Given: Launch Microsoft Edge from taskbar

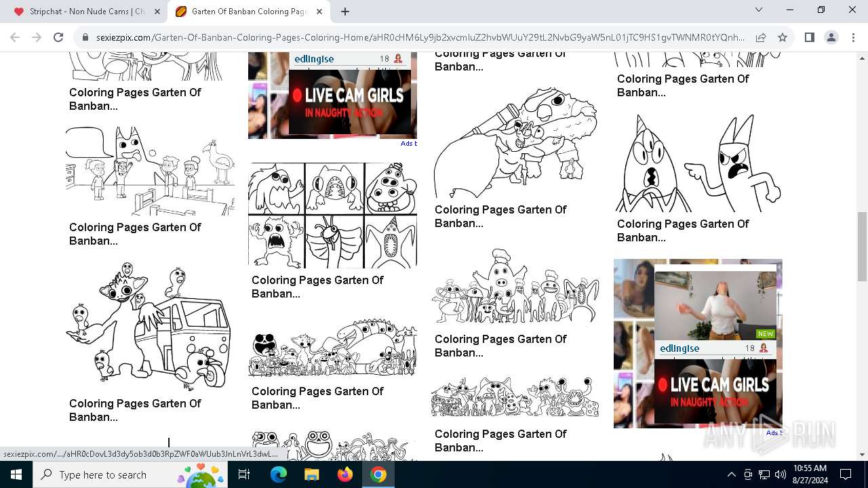Looking at the screenshot, I should pyautogui.click(x=279, y=474).
